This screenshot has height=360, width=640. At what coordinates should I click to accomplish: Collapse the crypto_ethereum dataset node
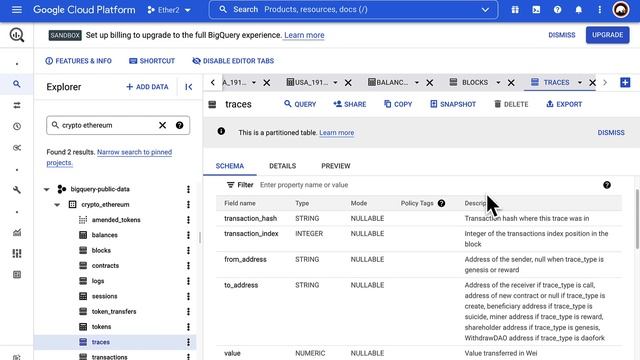click(x=57, y=204)
